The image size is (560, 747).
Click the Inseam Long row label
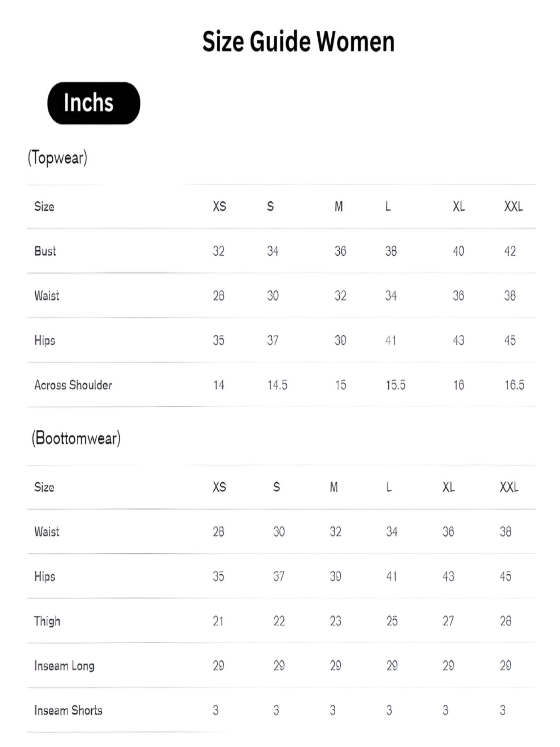coord(64,666)
